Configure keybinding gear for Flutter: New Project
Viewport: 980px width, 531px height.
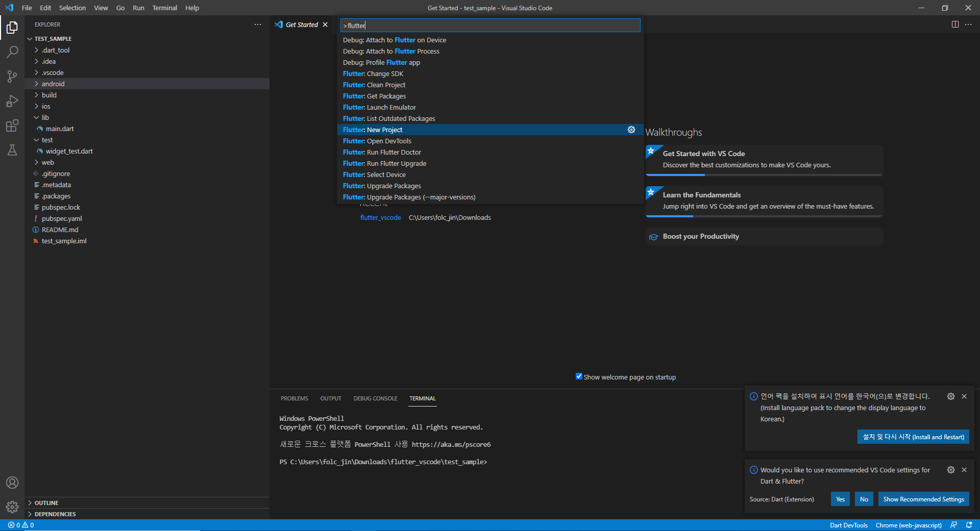tap(631, 130)
